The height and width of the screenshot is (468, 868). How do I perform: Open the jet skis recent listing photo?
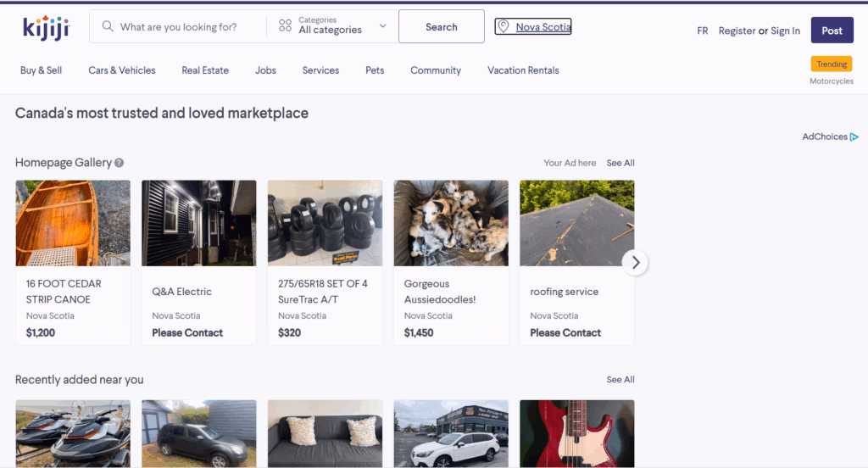pyautogui.click(x=73, y=433)
